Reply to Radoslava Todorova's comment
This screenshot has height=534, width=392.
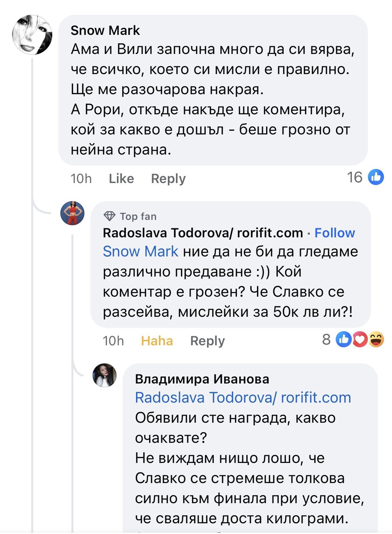click(207, 341)
